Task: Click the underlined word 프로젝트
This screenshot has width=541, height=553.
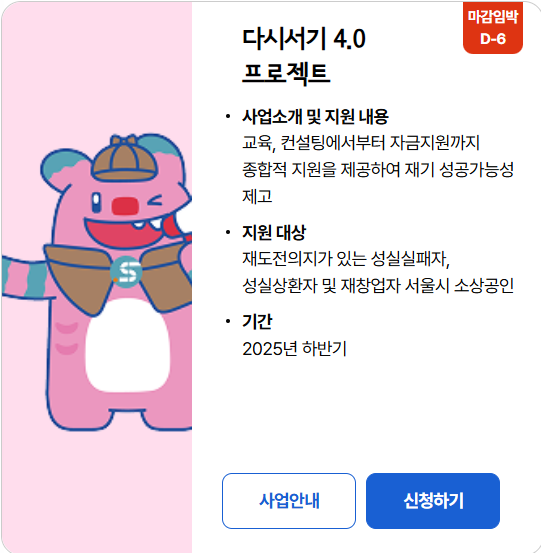Action: tap(286, 73)
